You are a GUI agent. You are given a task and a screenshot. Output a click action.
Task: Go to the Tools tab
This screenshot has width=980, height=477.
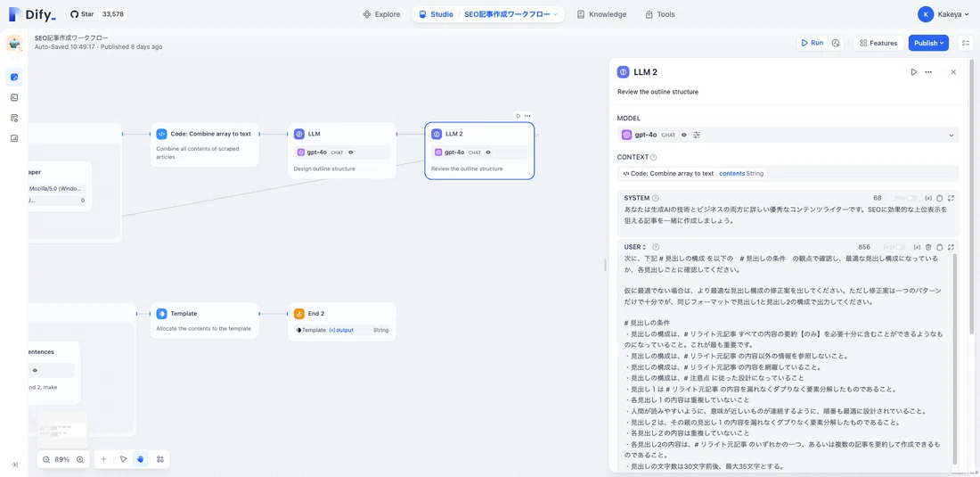click(660, 14)
